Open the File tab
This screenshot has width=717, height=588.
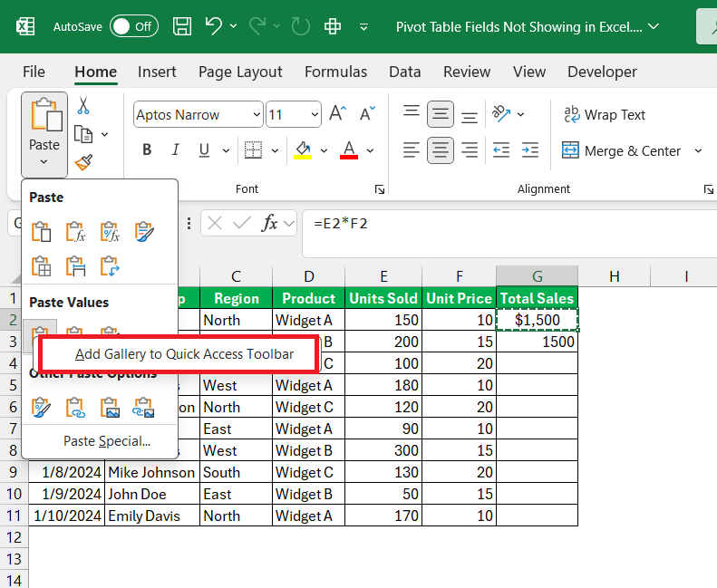click(34, 72)
